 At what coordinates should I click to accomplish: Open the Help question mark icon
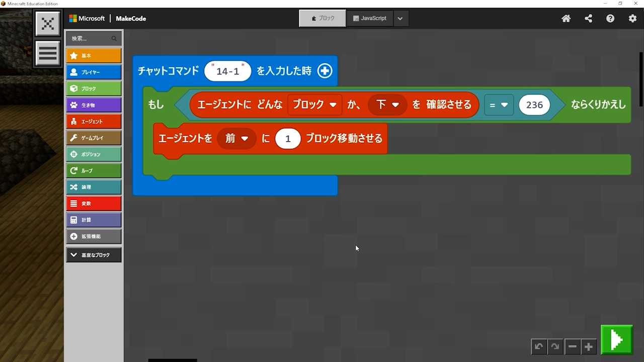click(x=610, y=19)
